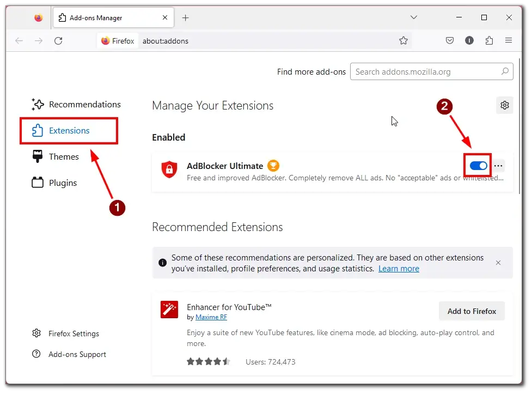Click the Enabled section label
The height and width of the screenshot is (394, 532).
[x=169, y=137]
